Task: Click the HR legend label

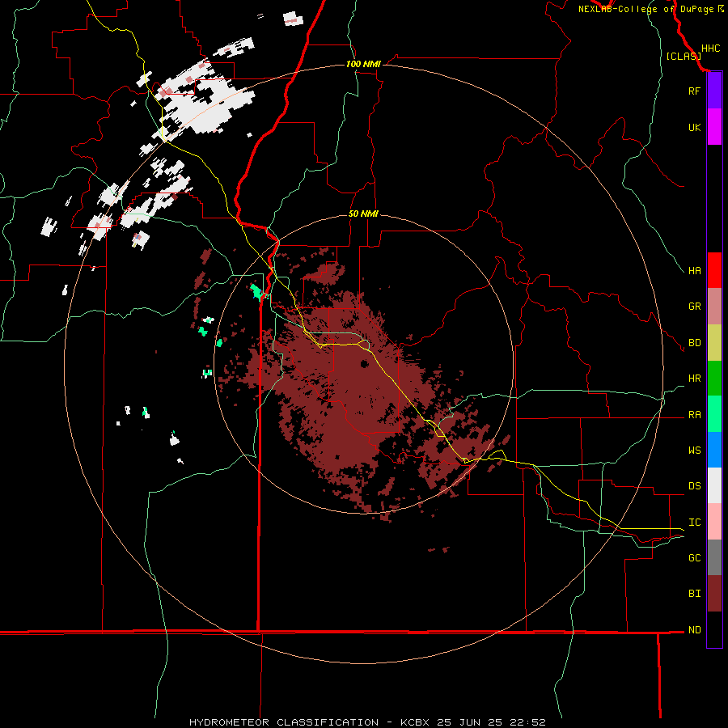Action: pyautogui.click(x=694, y=379)
